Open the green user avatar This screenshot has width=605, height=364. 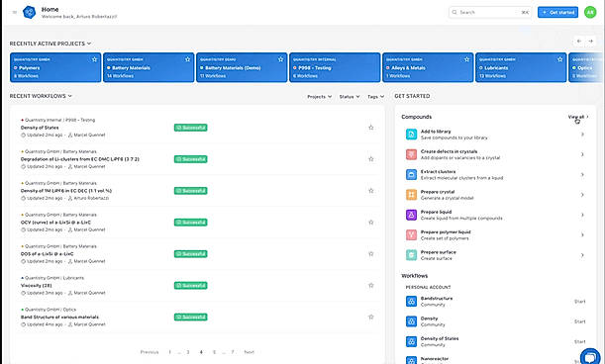point(590,12)
